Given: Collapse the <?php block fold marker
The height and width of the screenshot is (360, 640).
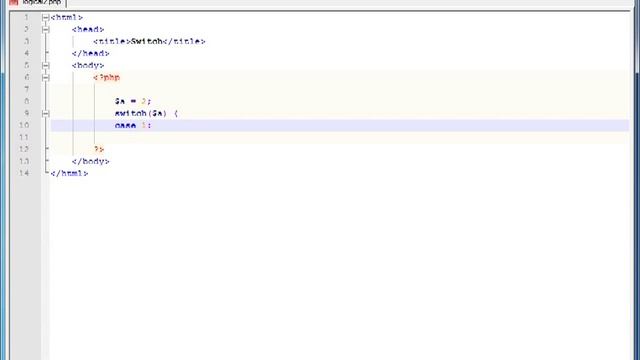Looking at the screenshot, I should (45, 78).
